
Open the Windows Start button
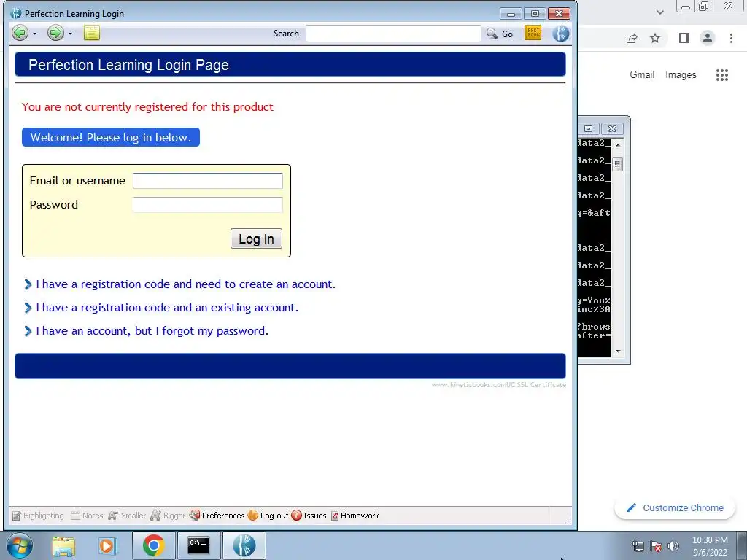click(19, 545)
